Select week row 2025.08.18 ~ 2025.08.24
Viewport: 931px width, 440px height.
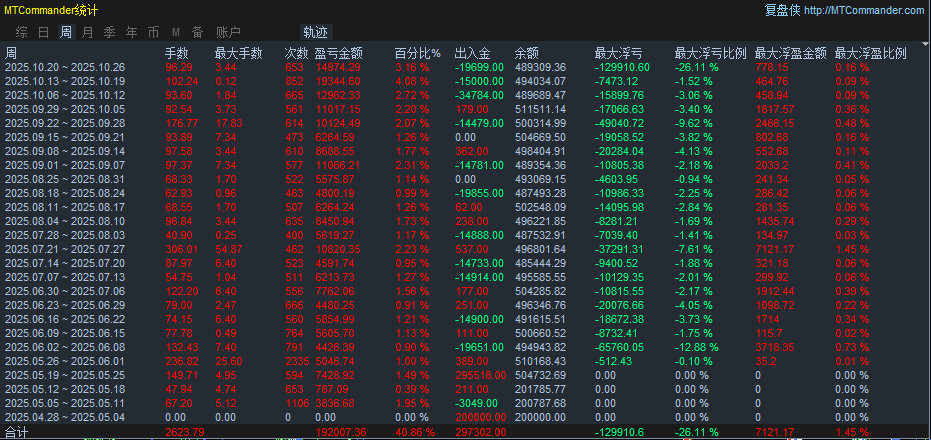coord(466,193)
